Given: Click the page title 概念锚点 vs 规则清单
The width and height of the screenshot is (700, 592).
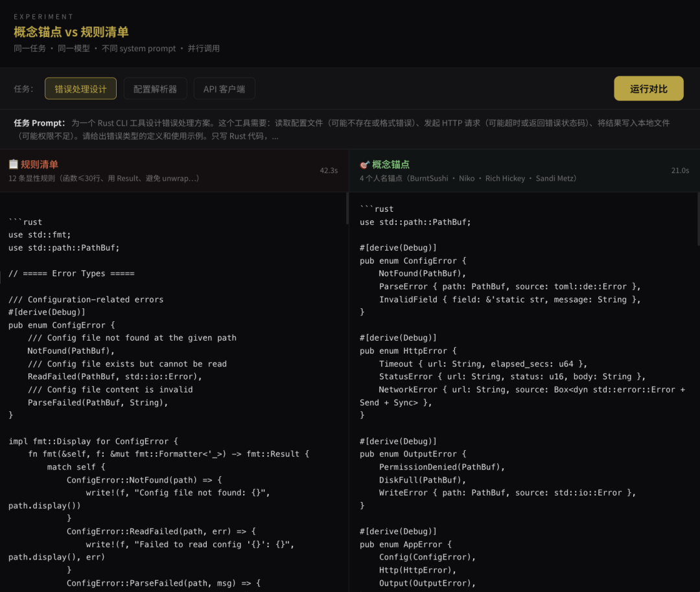Looking at the screenshot, I should point(71,32).
